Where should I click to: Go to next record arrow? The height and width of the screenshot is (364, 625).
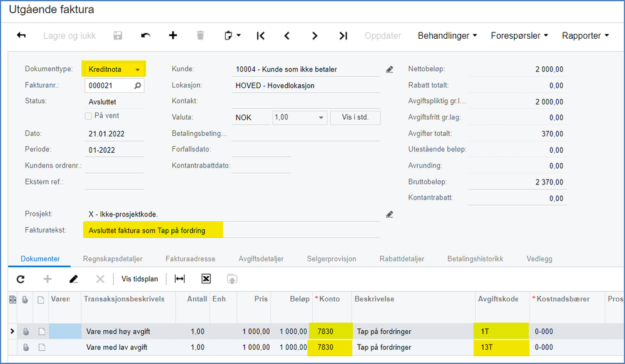(x=315, y=36)
